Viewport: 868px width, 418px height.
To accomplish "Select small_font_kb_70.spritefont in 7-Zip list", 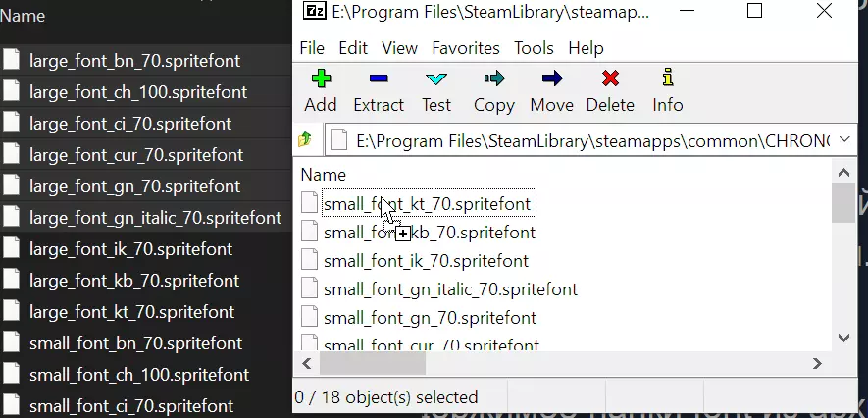I will (x=429, y=232).
